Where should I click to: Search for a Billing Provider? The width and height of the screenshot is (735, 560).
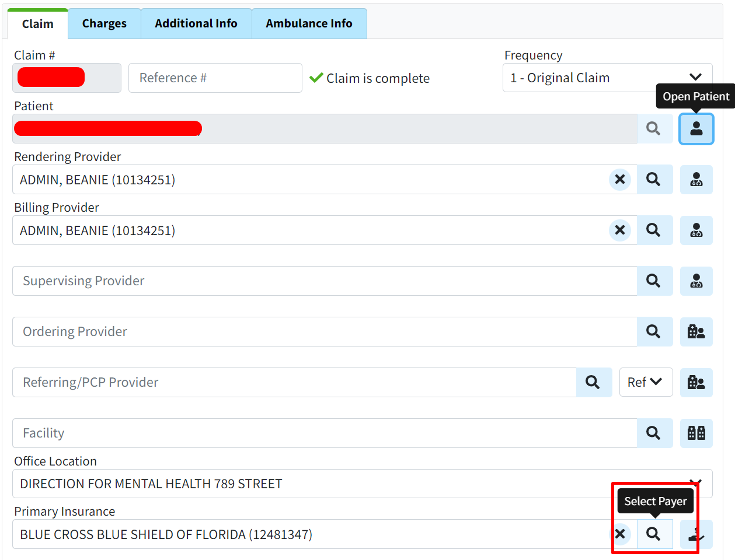pyautogui.click(x=654, y=230)
